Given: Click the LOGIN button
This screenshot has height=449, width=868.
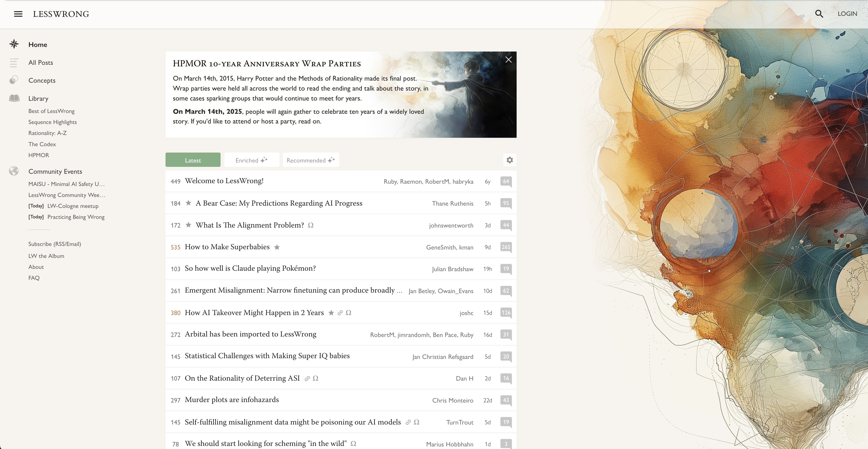Looking at the screenshot, I should click(847, 14).
